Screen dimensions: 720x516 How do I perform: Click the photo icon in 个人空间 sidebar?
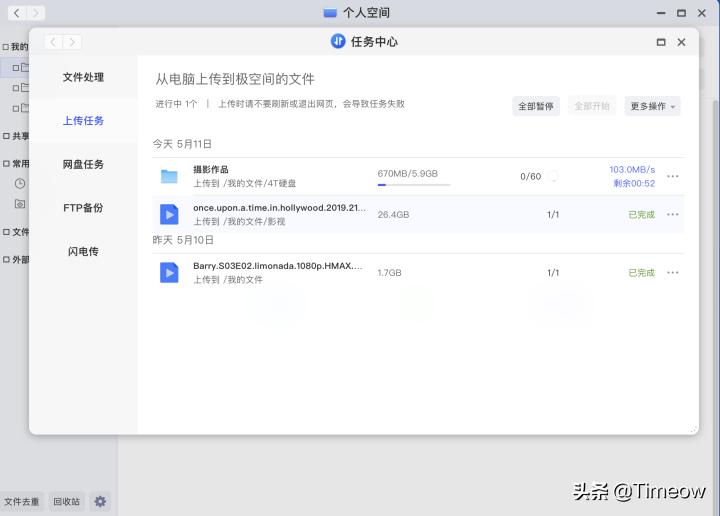coord(20,204)
